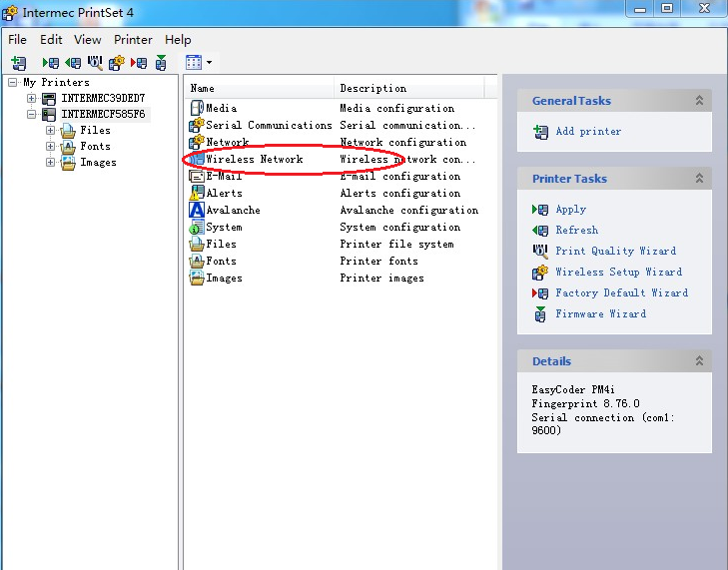This screenshot has width=728, height=570.
Task: Click System list icon
Action: 197,228
